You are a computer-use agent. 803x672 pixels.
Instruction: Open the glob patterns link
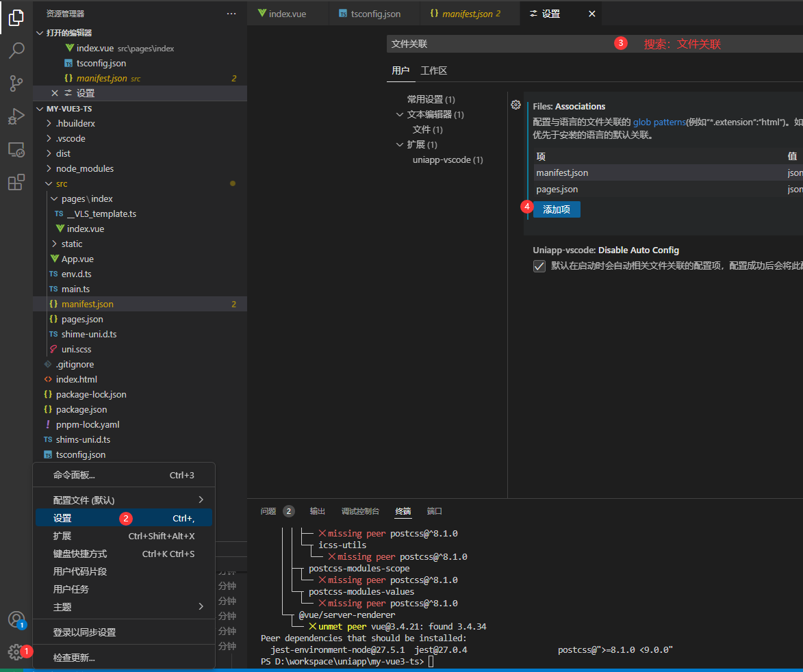pyautogui.click(x=659, y=122)
